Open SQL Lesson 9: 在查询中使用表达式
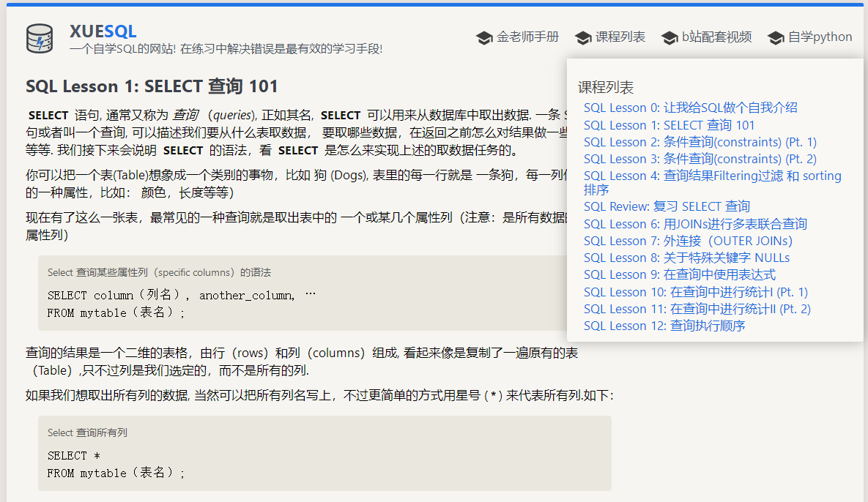This screenshot has width=868, height=502. 679,274
